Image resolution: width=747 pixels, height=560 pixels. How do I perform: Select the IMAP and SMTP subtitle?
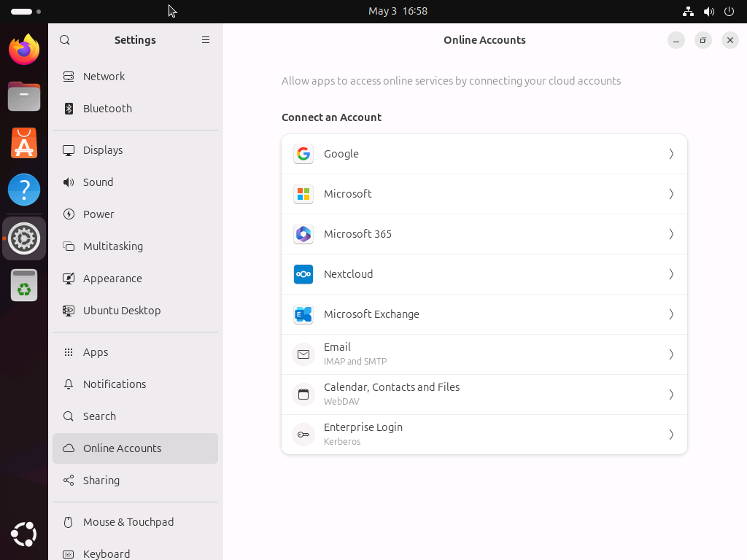[x=355, y=362]
